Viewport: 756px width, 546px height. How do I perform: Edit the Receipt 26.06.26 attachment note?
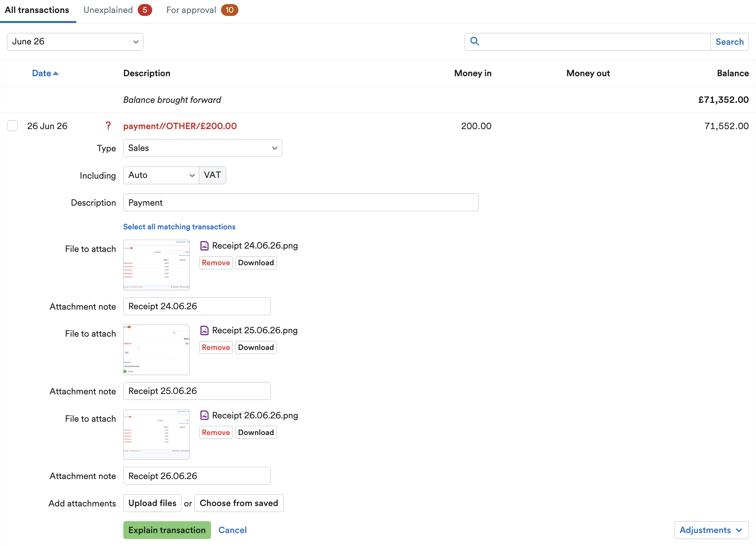[x=197, y=476]
